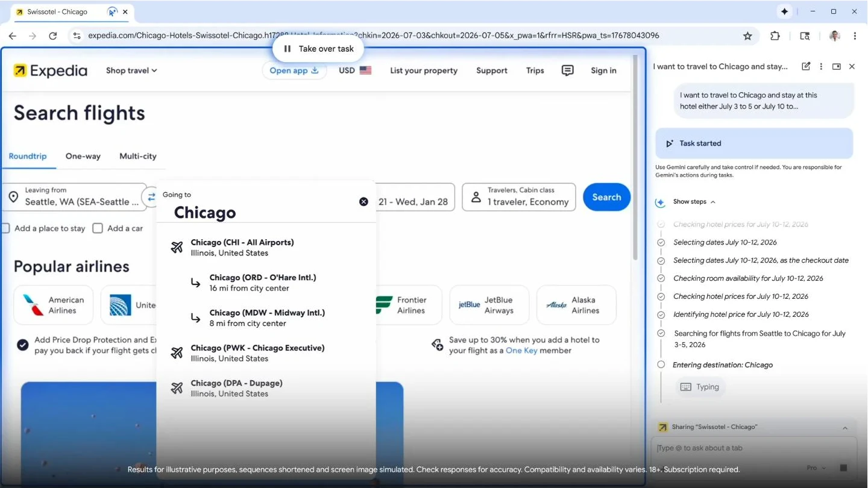Click the Task started banner
This screenshot has height=488, width=868.
(754, 143)
